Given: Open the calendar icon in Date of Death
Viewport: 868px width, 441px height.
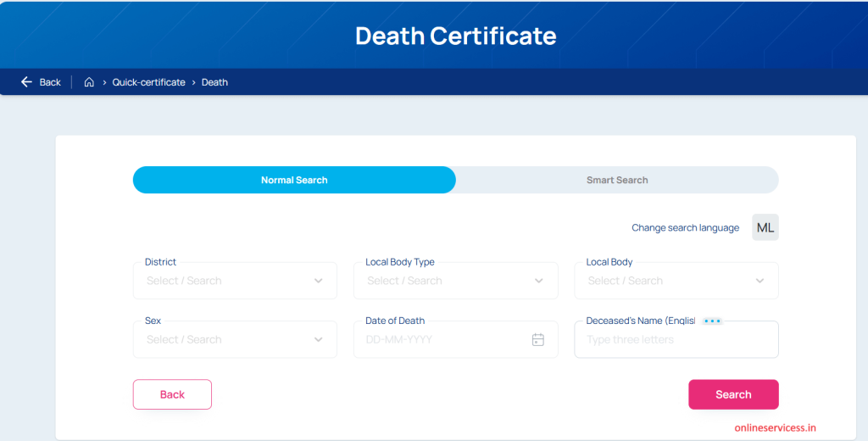Looking at the screenshot, I should coord(537,339).
